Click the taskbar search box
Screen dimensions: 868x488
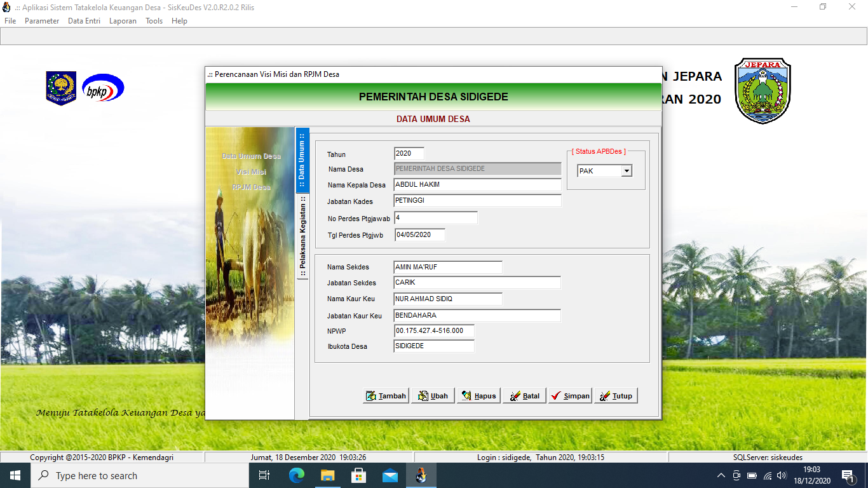click(x=140, y=475)
